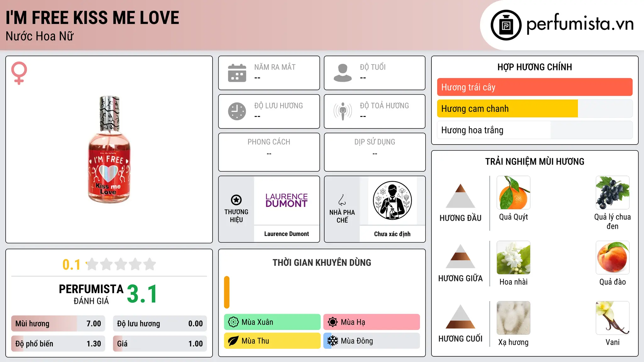Select the Mùa Xuân season chip
Screen dimensions: 644x362
tap(272, 322)
